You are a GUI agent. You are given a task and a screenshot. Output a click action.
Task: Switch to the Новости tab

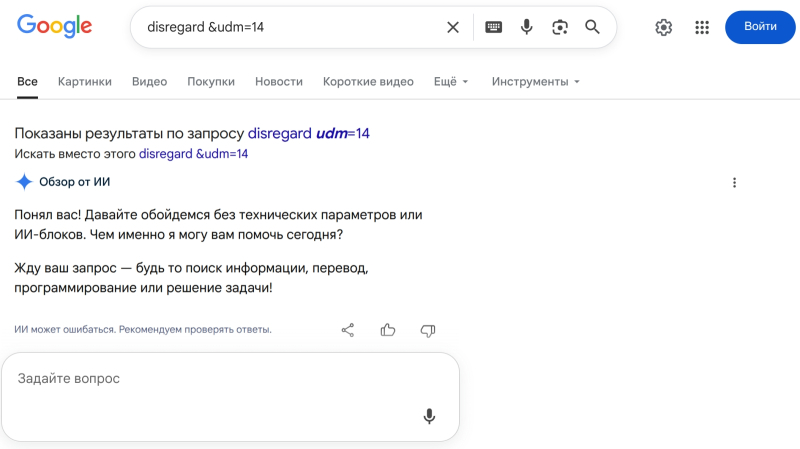(x=279, y=82)
